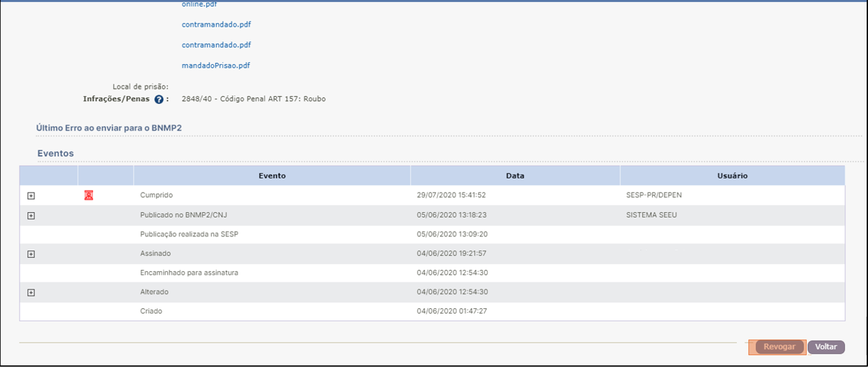Select the Encaminhado para assinatura text
This screenshot has width=868, height=368.
pyautogui.click(x=189, y=272)
